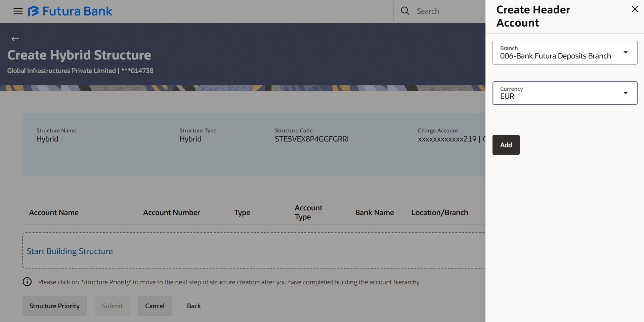644x322 pixels.
Task: Click the Create Hybrid Structure heading
Action: pyautogui.click(x=79, y=55)
